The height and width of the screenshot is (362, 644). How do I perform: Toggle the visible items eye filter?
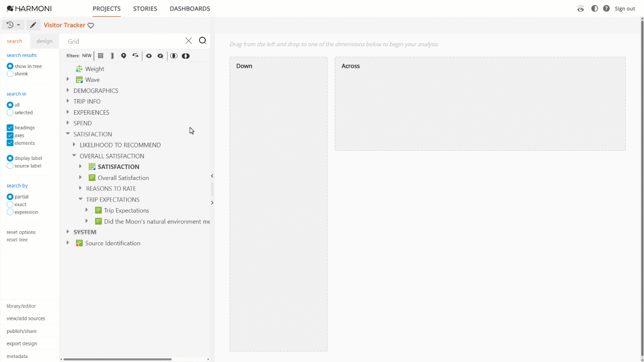point(149,56)
